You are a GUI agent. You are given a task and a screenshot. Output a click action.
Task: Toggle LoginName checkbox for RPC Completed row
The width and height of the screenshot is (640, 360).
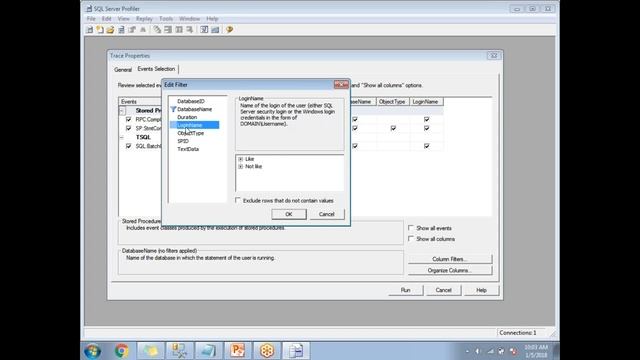(x=427, y=119)
